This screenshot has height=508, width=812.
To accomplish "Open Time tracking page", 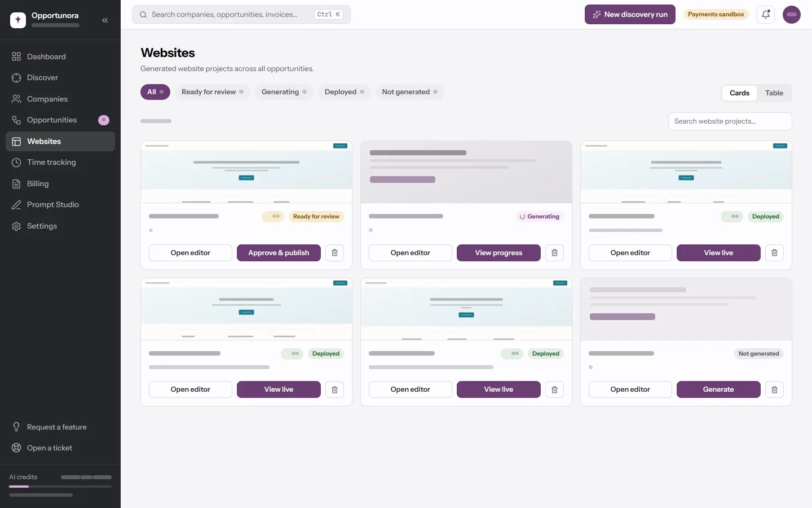I will pyautogui.click(x=60, y=163).
